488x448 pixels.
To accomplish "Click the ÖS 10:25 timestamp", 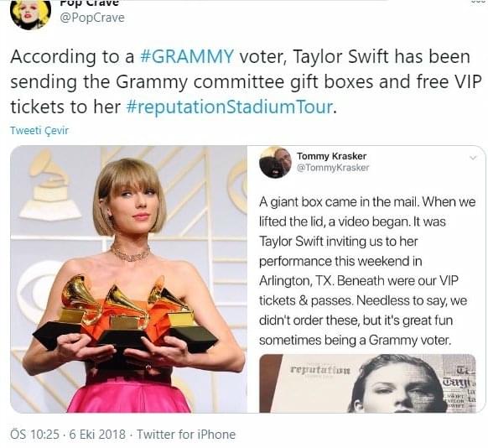I will pyautogui.click(x=35, y=435).
